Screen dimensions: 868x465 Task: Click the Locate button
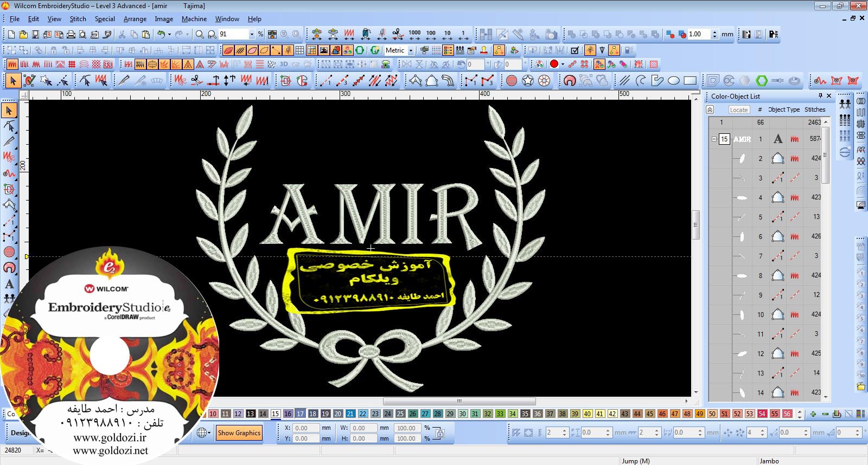[738, 109]
